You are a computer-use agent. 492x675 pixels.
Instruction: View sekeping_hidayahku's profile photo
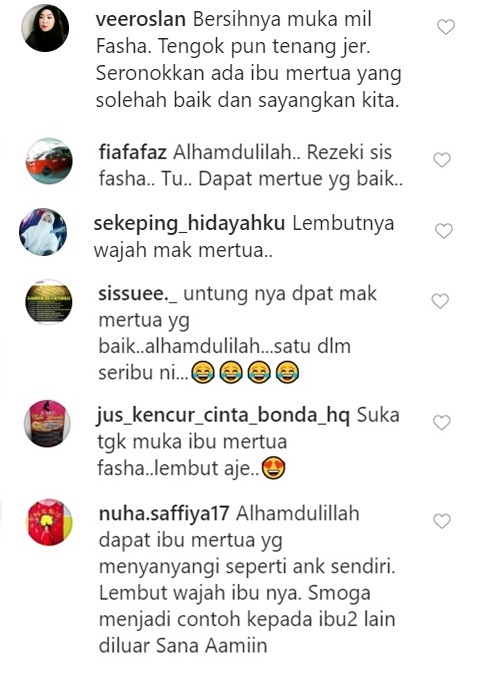[43, 232]
